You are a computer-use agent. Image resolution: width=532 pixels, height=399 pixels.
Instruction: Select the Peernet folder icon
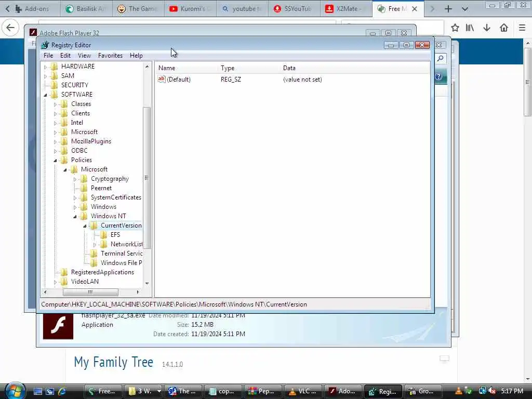[x=84, y=188]
